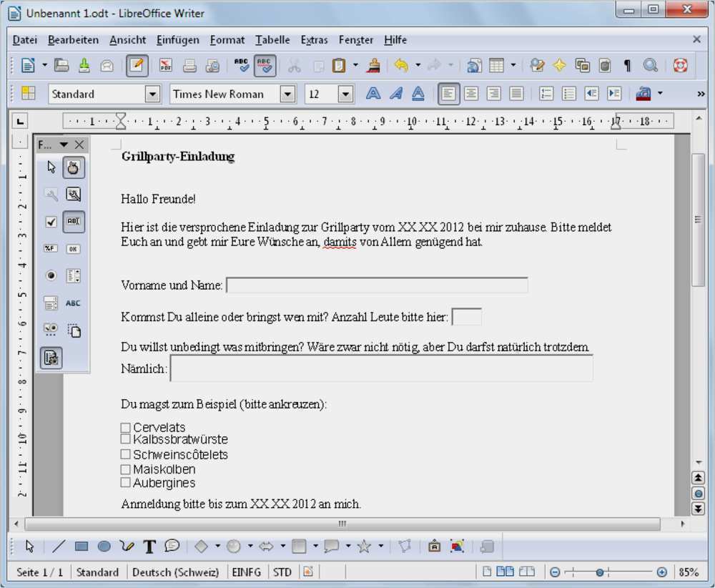Select the Ellipse drawing tool
715x588 pixels.
point(104,546)
